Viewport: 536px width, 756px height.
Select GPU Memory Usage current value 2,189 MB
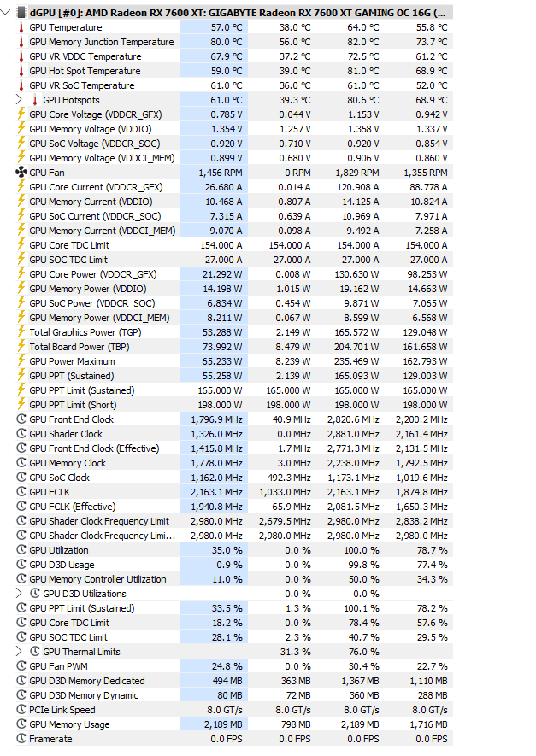[223, 724]
